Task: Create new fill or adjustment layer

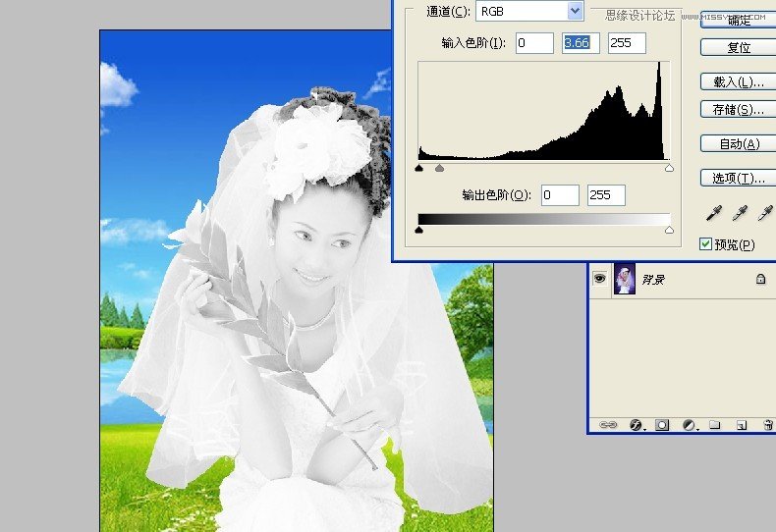Action: coord(689,425)
